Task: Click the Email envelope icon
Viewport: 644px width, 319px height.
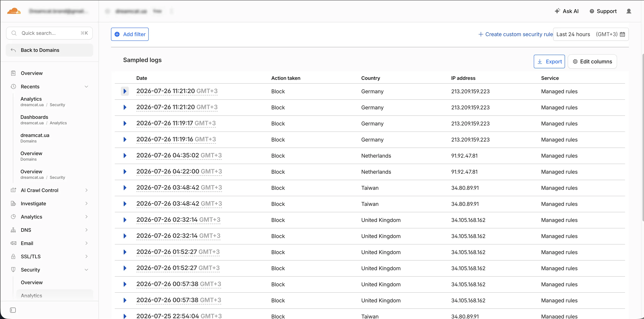Action: point(13,243)
